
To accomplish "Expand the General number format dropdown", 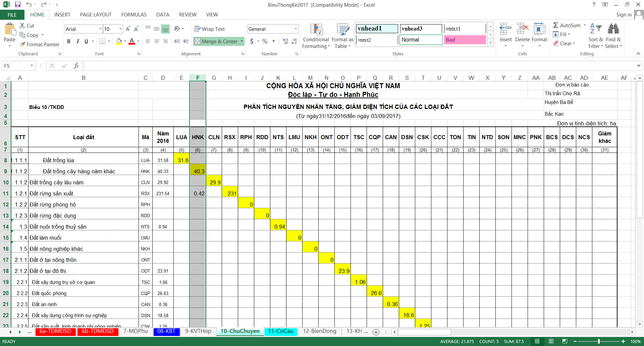I will point(296,29).
